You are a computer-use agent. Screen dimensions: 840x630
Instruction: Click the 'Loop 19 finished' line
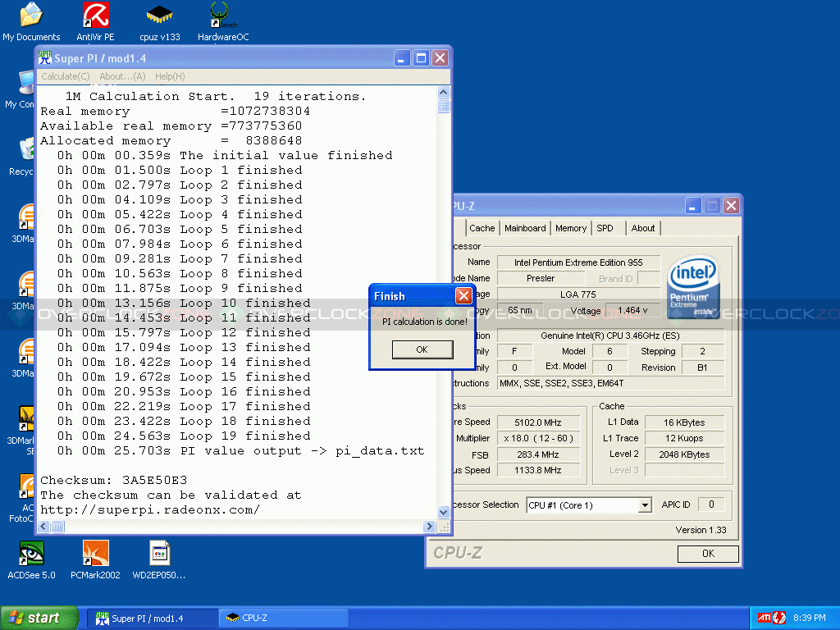point(184,436)
